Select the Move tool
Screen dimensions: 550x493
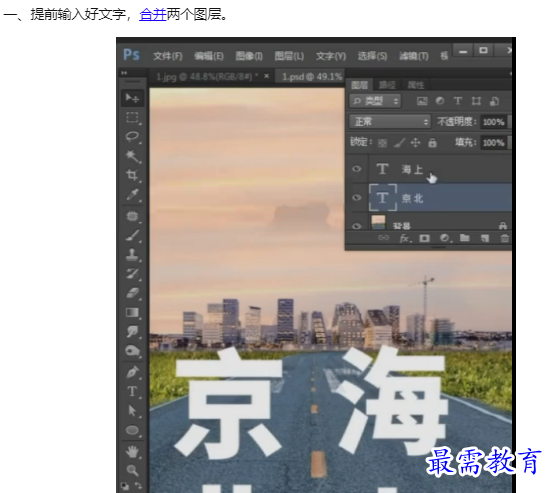click(132, 98)
